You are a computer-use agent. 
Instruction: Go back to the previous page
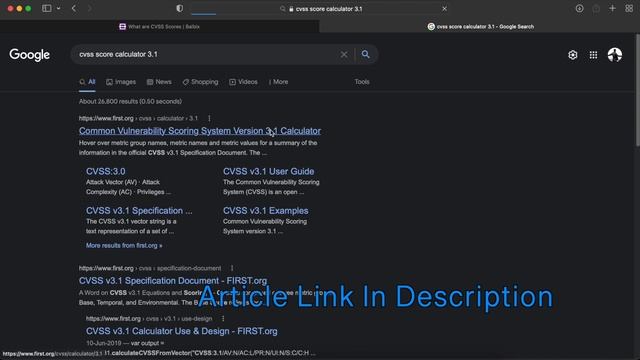(x=74, y=8)
